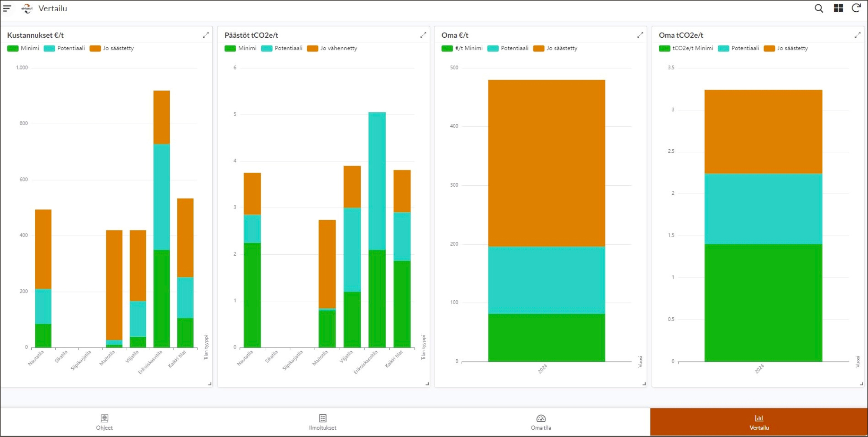Viewport: 868px width, 437px height.
Task: Click the Erikoiskasvitila bar in Kustannukset chart
Action: [161, 219]
